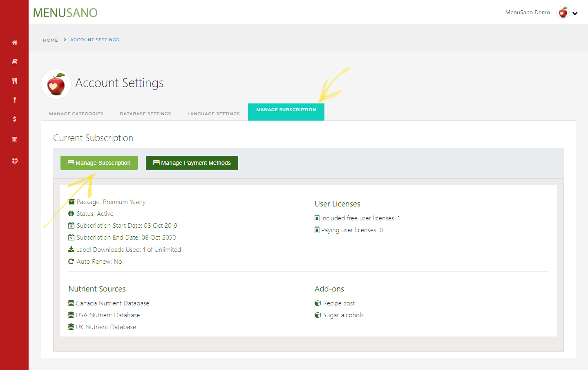Click the MenuSano logo

tap(65, 13)
